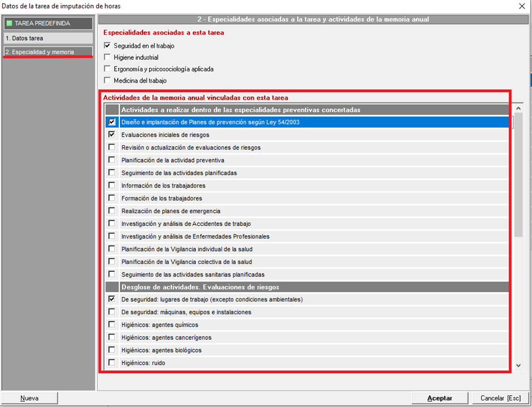The height and width of the screenshot is (407, 532).
Task: Click the Aceptar button
Action: tap(439, 398)
